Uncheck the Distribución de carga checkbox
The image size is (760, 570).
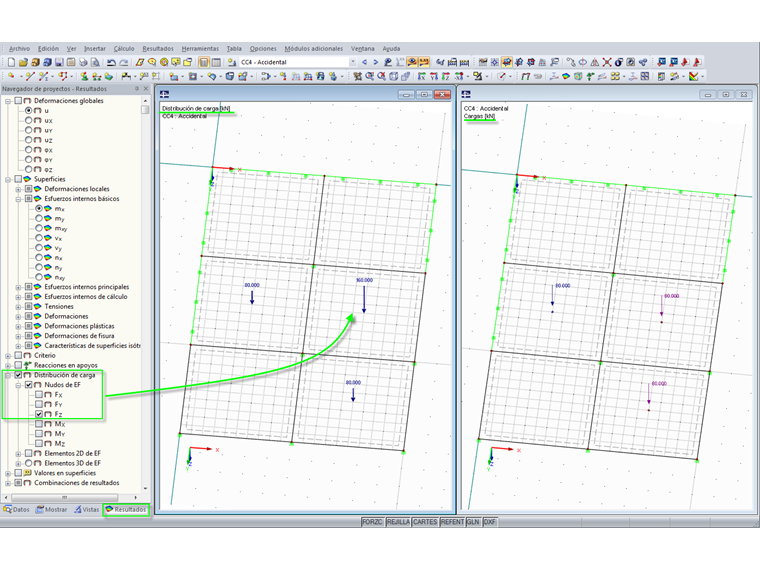(x=18, y=375)
